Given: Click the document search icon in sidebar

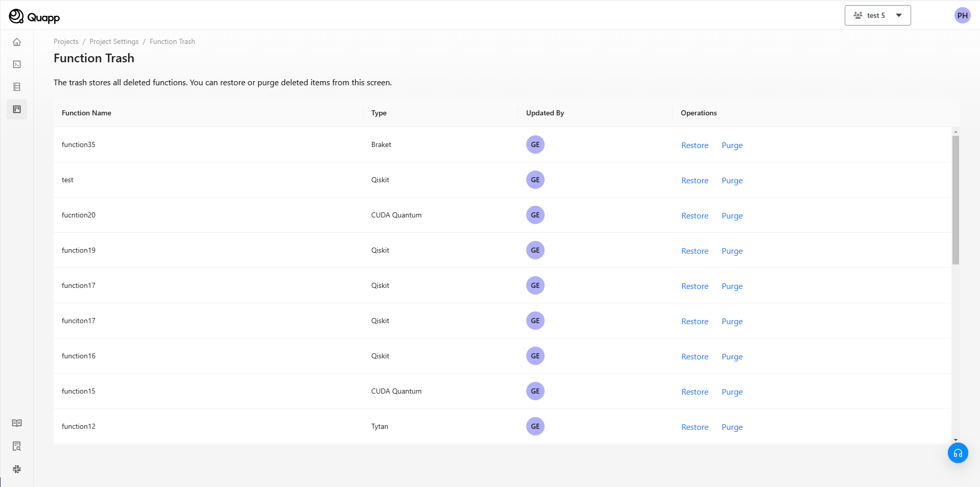Looking at the screenshot, I should pos(17,446).
